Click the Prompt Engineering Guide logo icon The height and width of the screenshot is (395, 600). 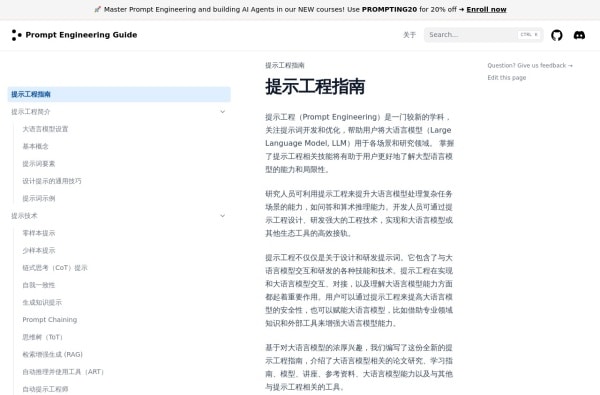(16, 35)
